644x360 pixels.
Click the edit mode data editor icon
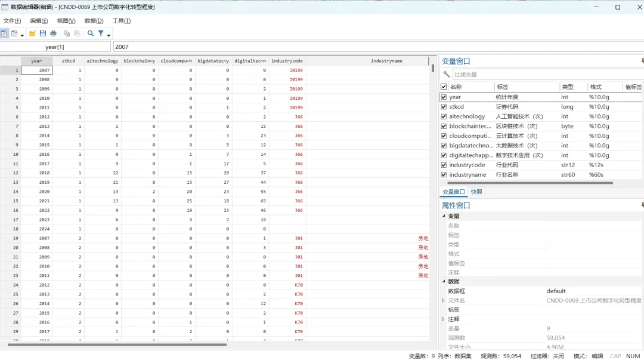[x=4, y=34]
